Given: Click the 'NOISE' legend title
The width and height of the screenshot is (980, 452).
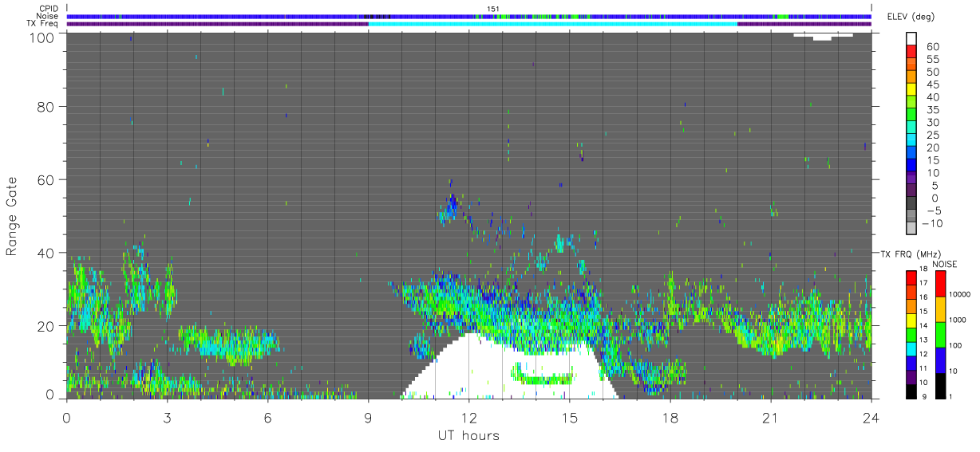Looking at the screenshot, I should coord(943,264).
